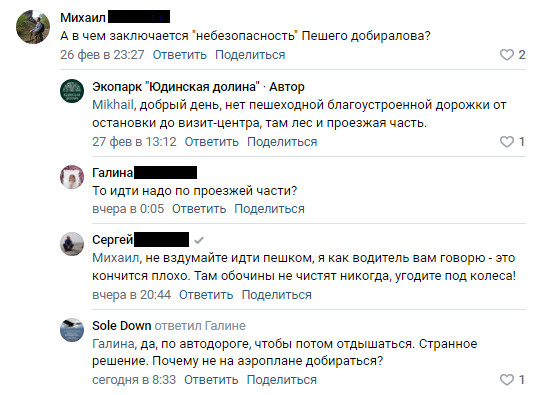Open the timestamp сегодня в 8:33

[134, 380]
